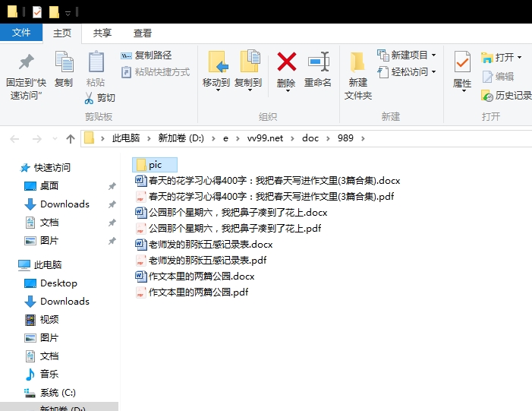The height and width of the screenshot is (411, 532).
Task: Click 快速访问 in navigation pane
Action: tap(46, 168)
